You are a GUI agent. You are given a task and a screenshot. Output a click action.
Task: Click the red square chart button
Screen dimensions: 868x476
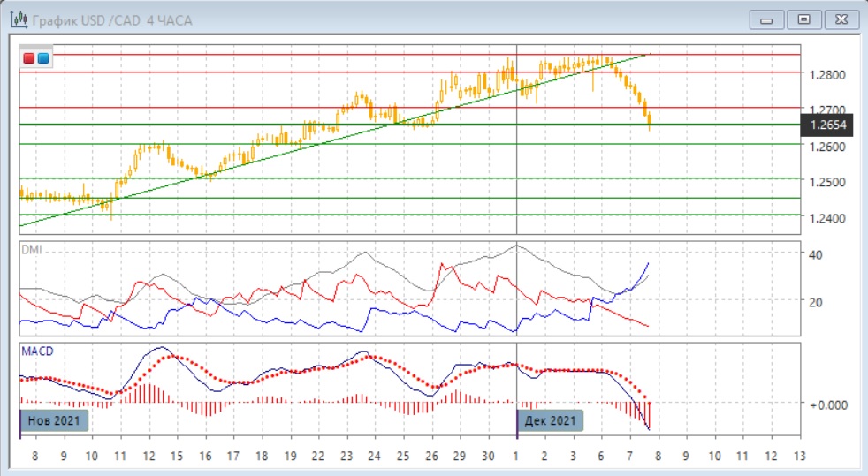point(29,58)
